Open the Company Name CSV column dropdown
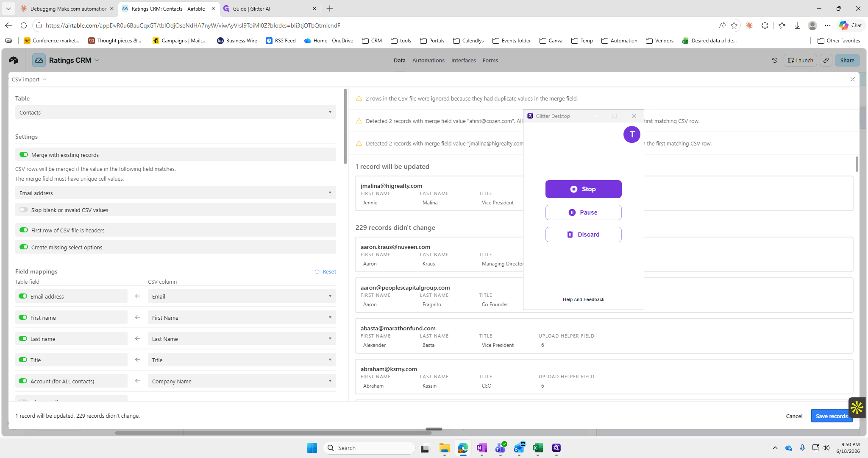The width and height of the screenshot is (868, 458). coord(242,381)
